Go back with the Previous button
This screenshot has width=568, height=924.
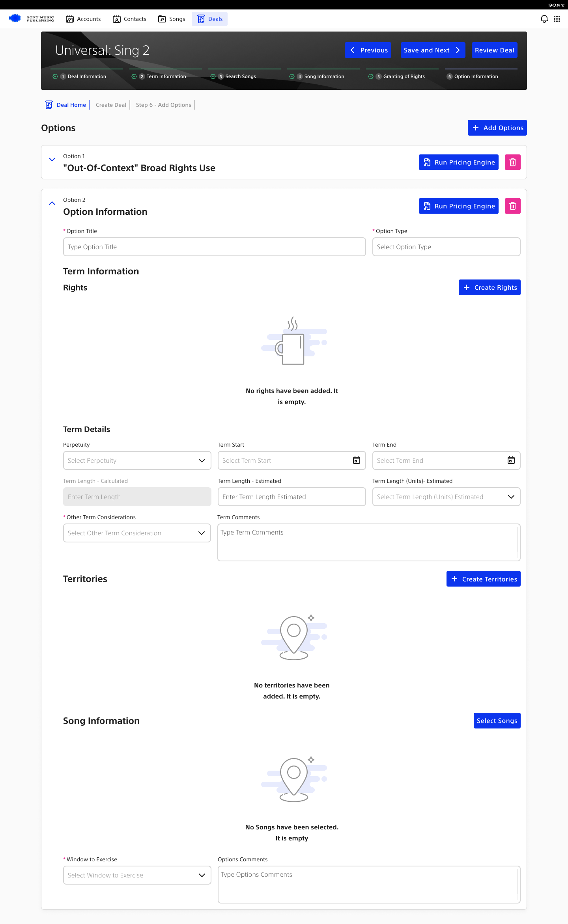point(368,50)
